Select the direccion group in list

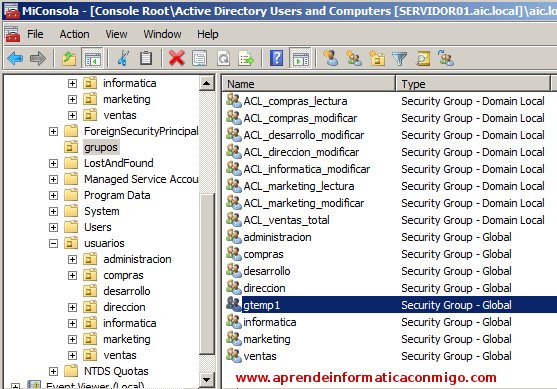click(x=264, y=288)
